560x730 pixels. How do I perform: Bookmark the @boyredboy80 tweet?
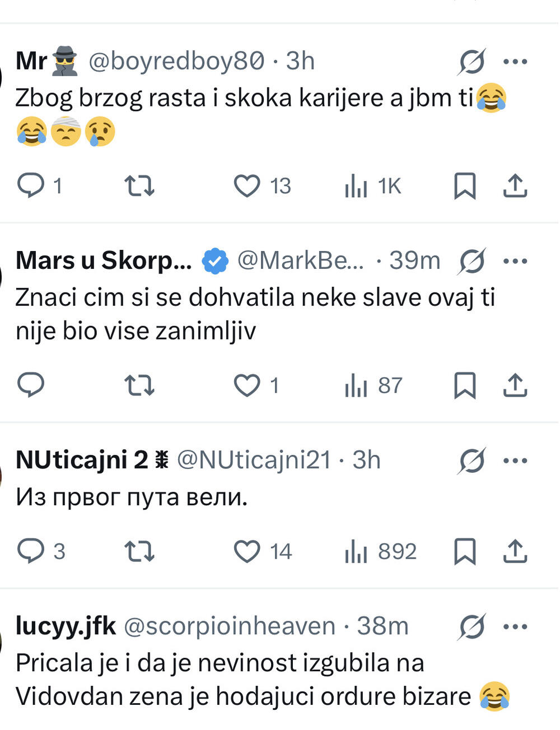pyautogui.click(x=464, y=185)
